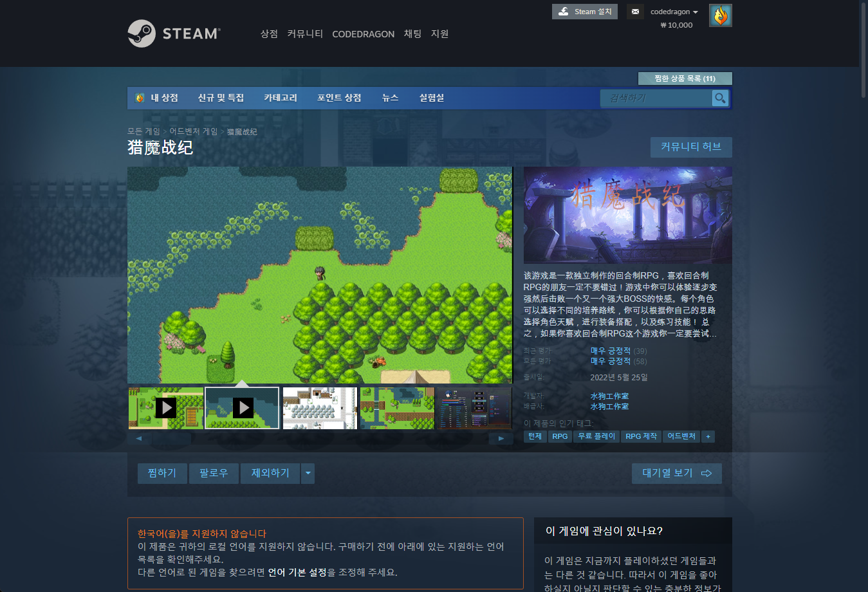The width and height of the screenshot is (868, 592).
Task: Click the 턴제 tag
Action: pos(535,436)
